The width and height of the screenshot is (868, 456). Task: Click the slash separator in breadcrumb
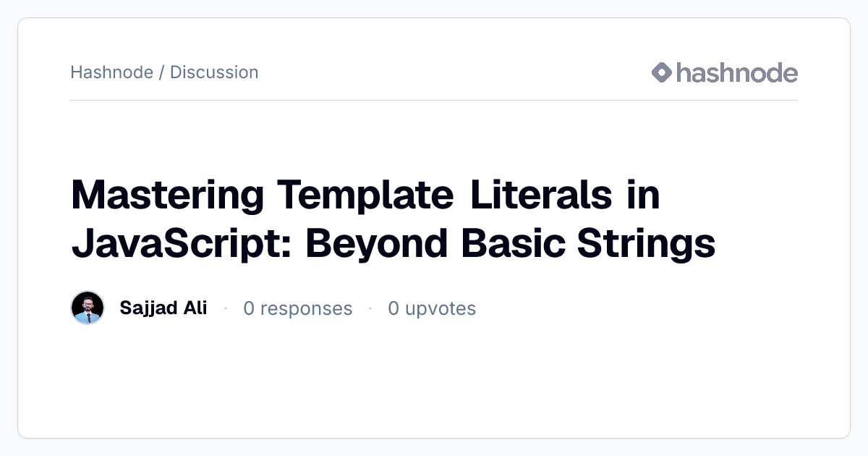[162, 72]
